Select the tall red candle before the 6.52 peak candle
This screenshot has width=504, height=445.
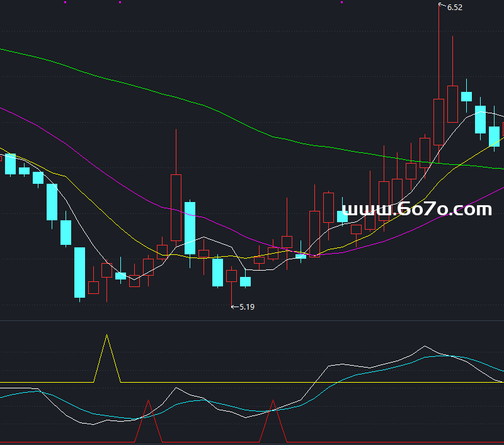[425, 156]
